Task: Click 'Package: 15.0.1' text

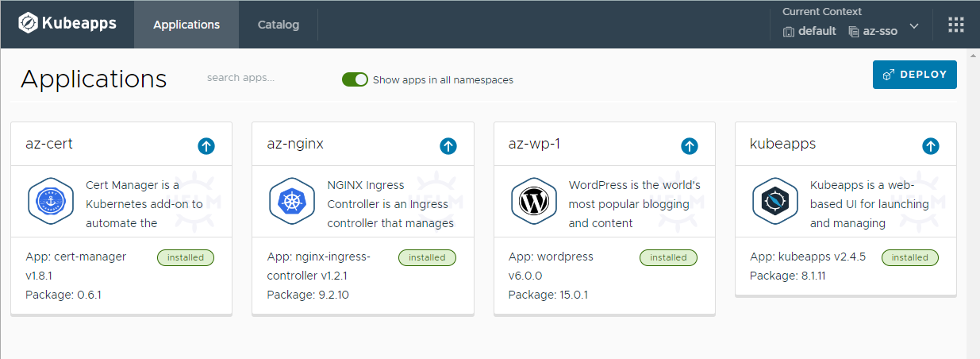Action: (548, 295)
